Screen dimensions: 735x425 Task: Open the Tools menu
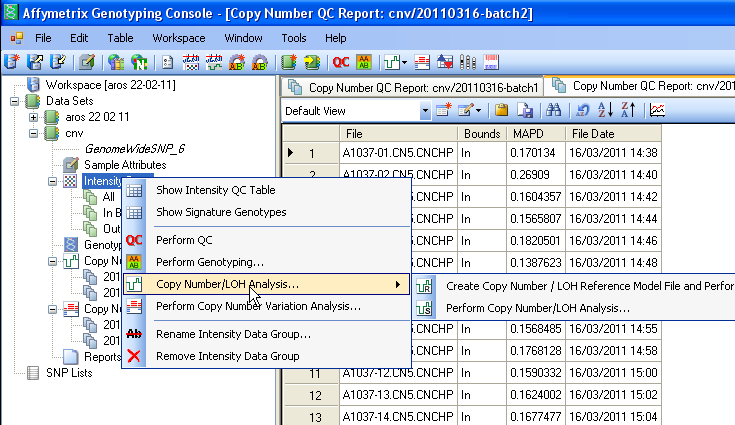coord(293,38)
